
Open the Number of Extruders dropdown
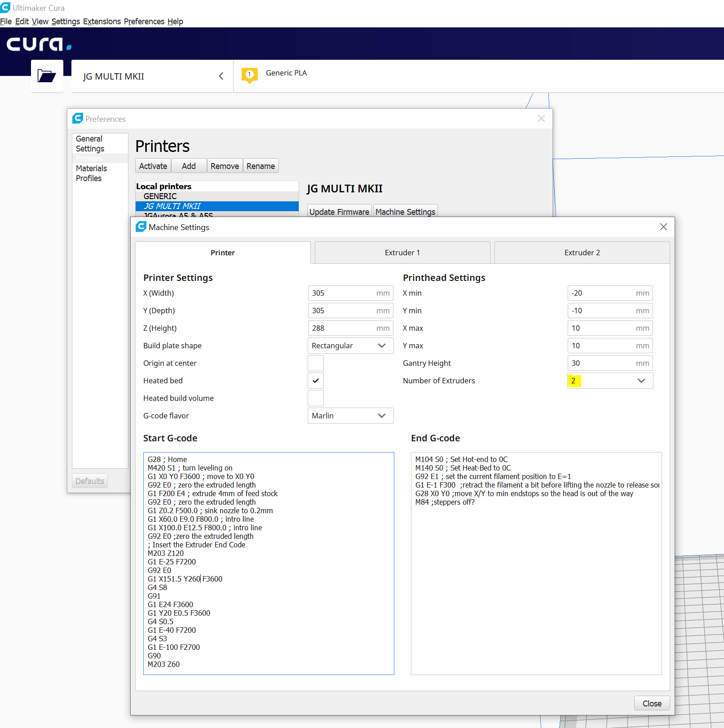click(x=610, y=381)
